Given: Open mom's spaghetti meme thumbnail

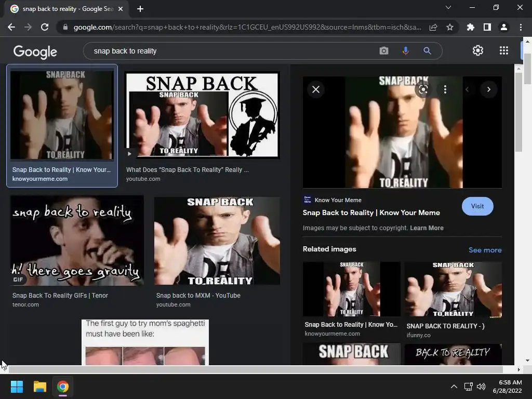Looking at the screenshot, I should click(x=145, y=342).
